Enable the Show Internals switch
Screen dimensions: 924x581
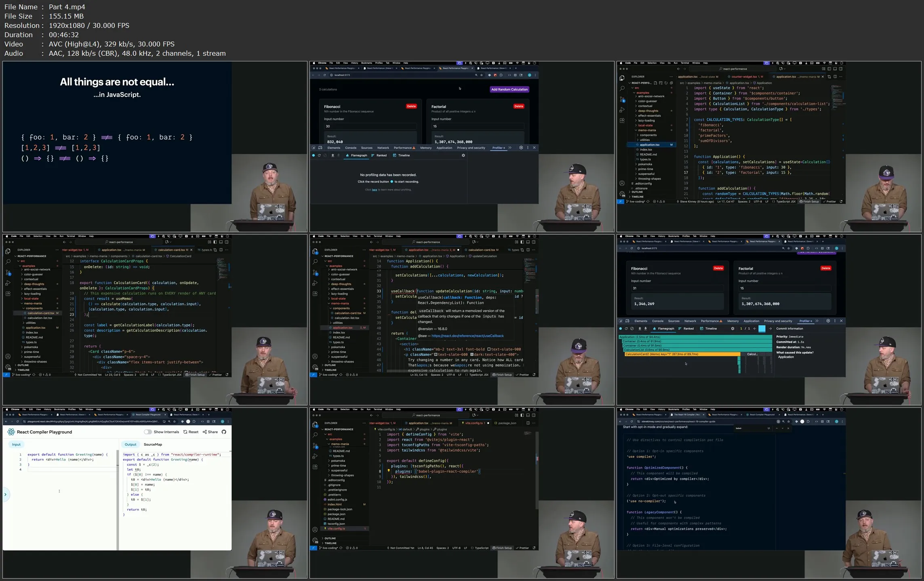[148, 432]
